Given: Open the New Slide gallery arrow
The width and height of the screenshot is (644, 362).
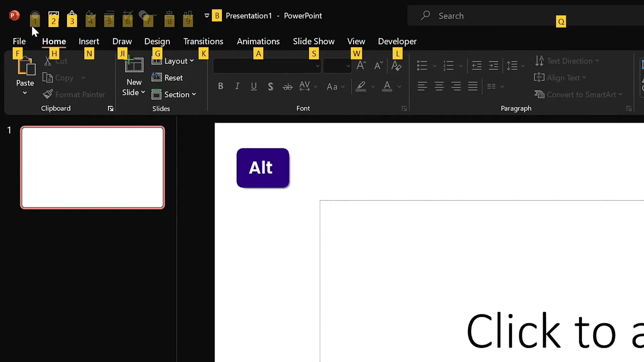Looking at the screenshot, I should tap(143, 92).
